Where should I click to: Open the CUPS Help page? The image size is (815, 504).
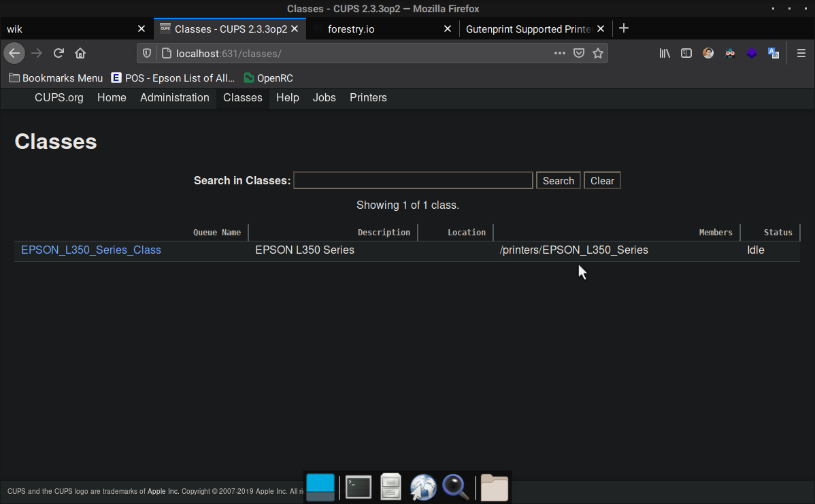click(x=288, y=98)
